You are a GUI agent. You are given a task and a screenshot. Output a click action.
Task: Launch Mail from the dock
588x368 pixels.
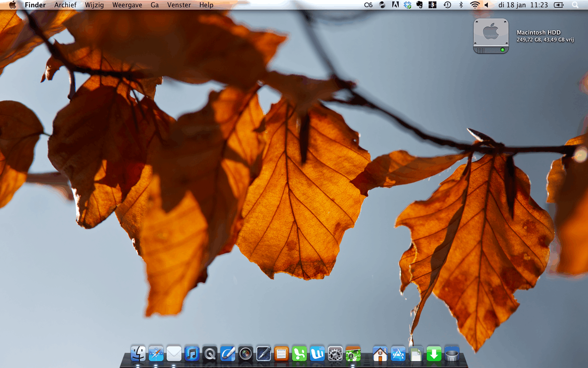point(174,354)
